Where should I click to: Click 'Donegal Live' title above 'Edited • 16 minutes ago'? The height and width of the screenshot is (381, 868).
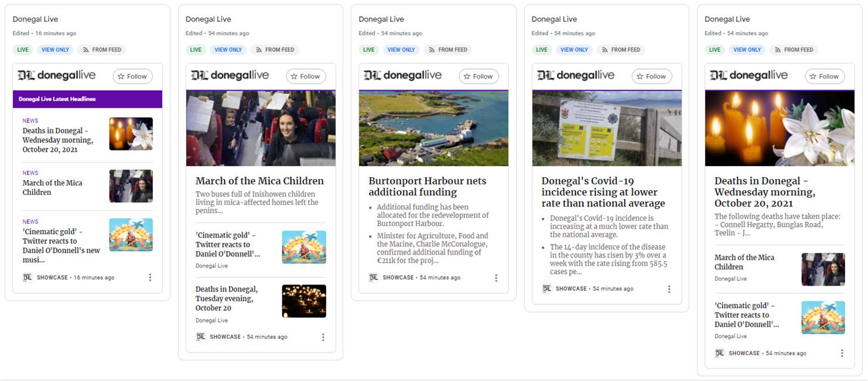(x=35, y=19)
